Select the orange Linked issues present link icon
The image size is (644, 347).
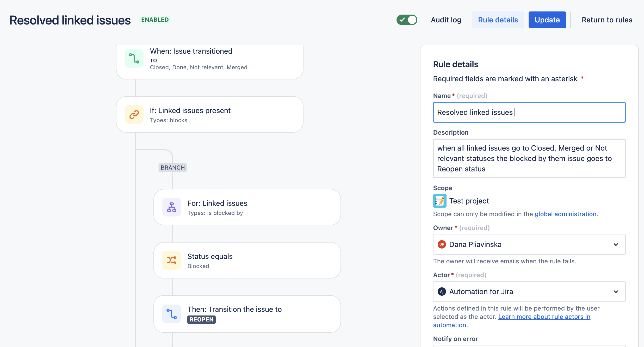click(x=134, y=114)
